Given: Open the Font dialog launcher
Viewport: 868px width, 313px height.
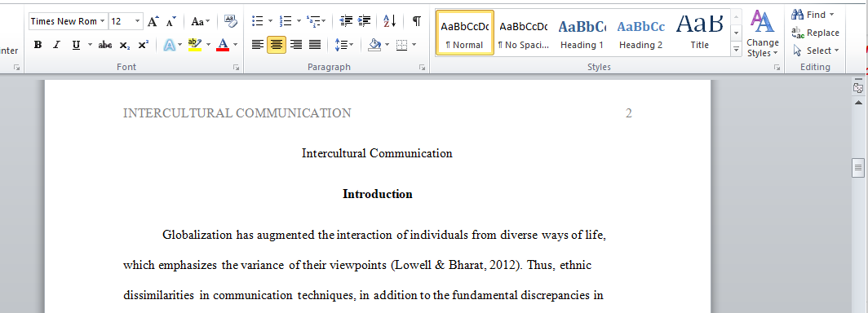Looking at the screenshot, I should 237,68.
